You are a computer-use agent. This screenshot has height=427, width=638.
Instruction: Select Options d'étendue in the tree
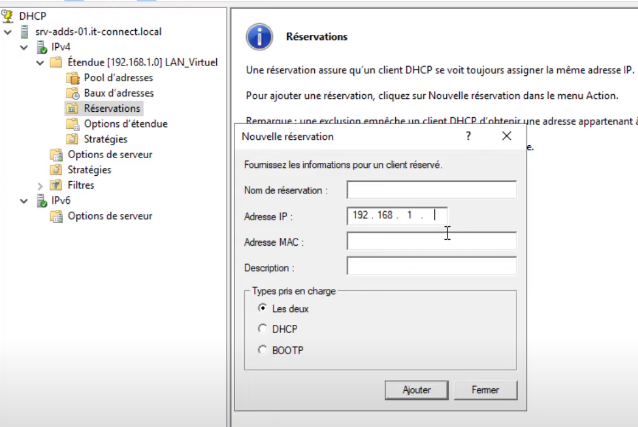pos(126,124)
